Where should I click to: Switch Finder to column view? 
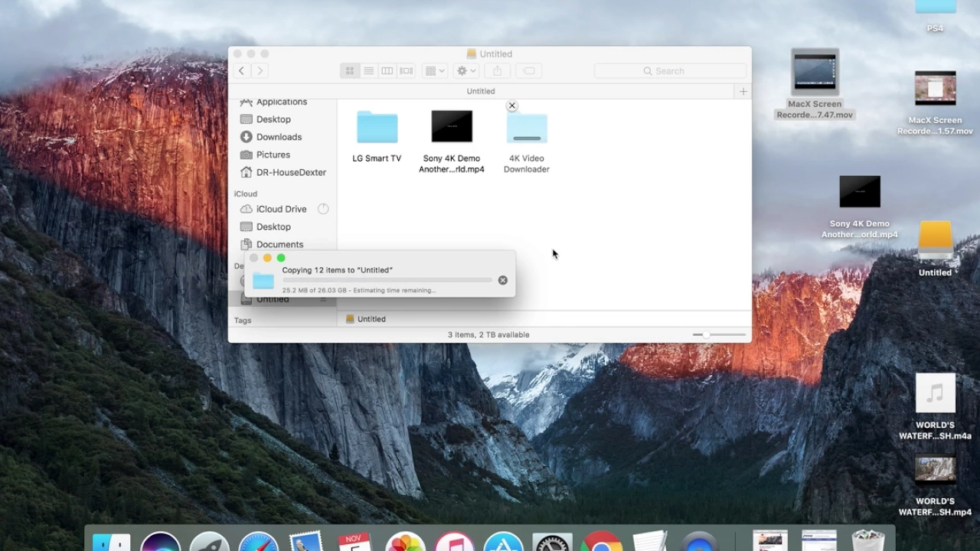387,70
